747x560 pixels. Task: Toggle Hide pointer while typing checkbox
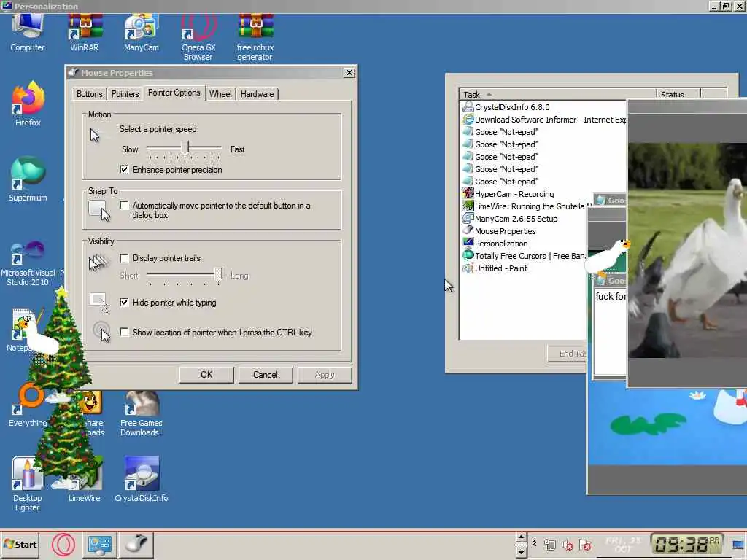click(124, 303)
